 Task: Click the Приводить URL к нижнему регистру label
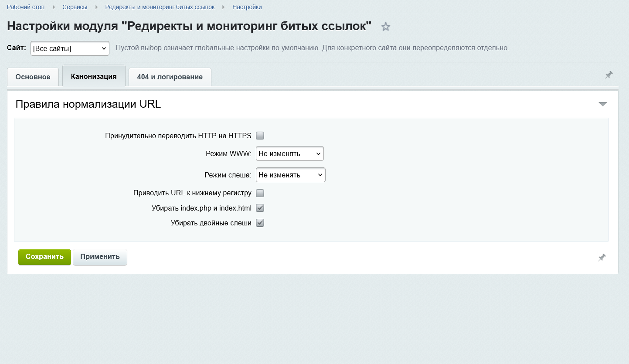coord(192,193)
